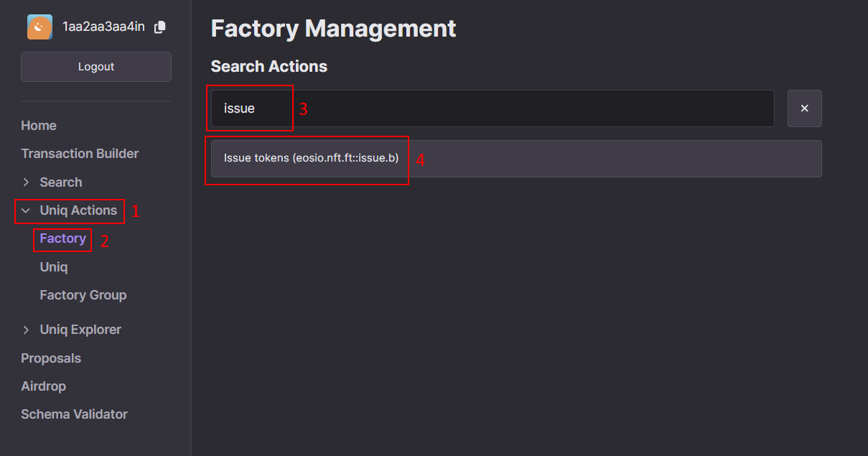Image resolution: width=868 pixels, height=456 pixels.
Task: Open the Proposals page
Action: pos(51,358)
